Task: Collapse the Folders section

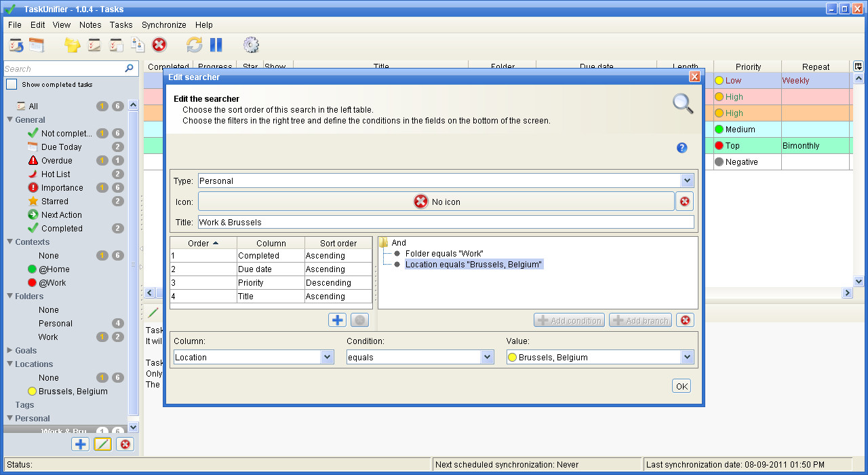Action: coord(10,297)
